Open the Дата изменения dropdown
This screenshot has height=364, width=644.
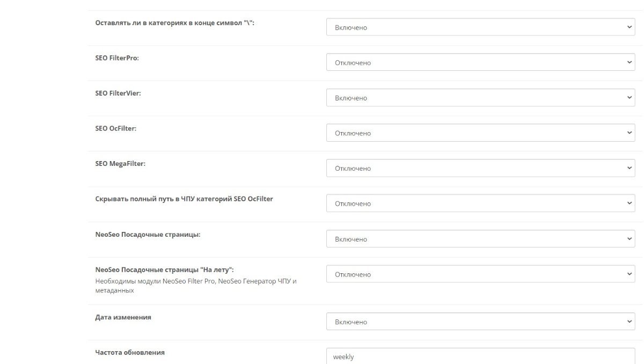click(x=481, y=322)
